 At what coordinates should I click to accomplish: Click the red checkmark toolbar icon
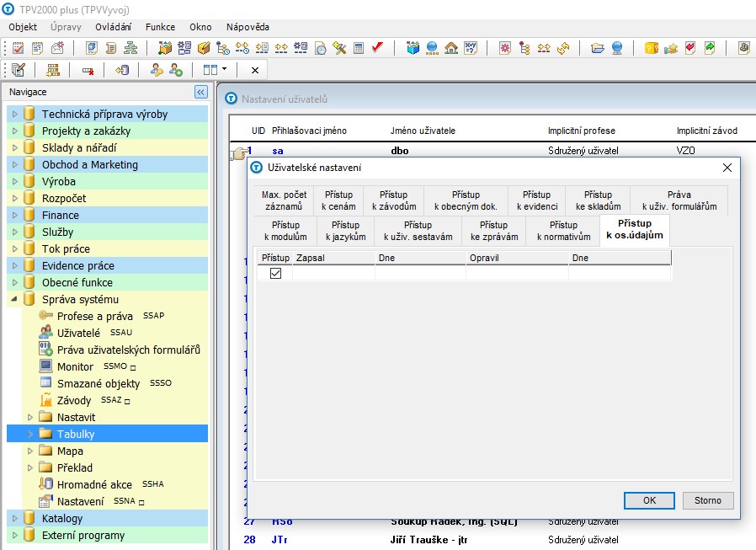click(377, 48)
